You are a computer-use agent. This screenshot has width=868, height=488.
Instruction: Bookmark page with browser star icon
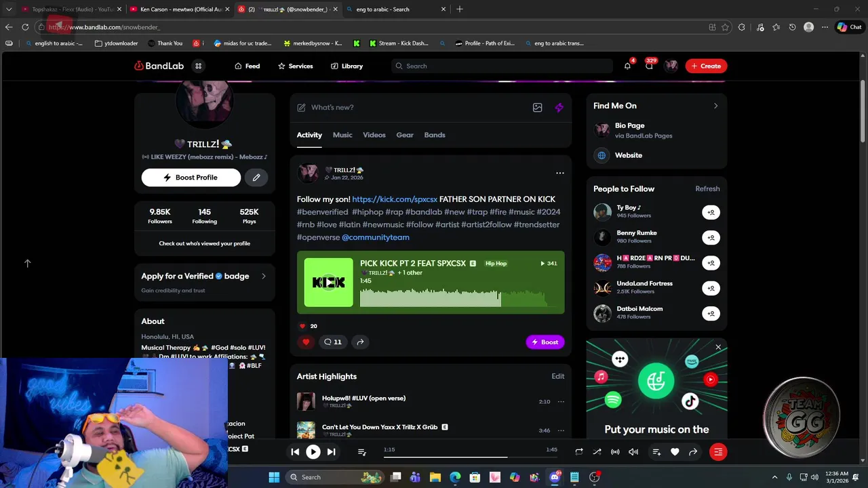click(725, 27)
